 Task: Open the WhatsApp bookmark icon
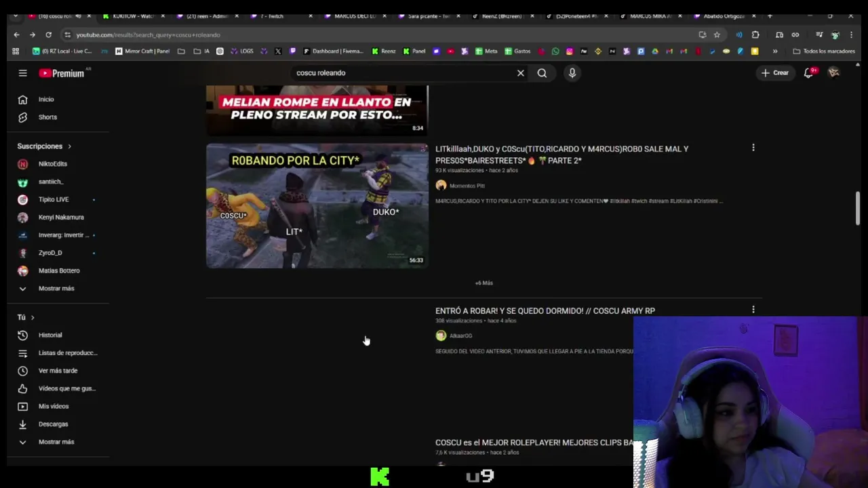click(x=555, y=51)
